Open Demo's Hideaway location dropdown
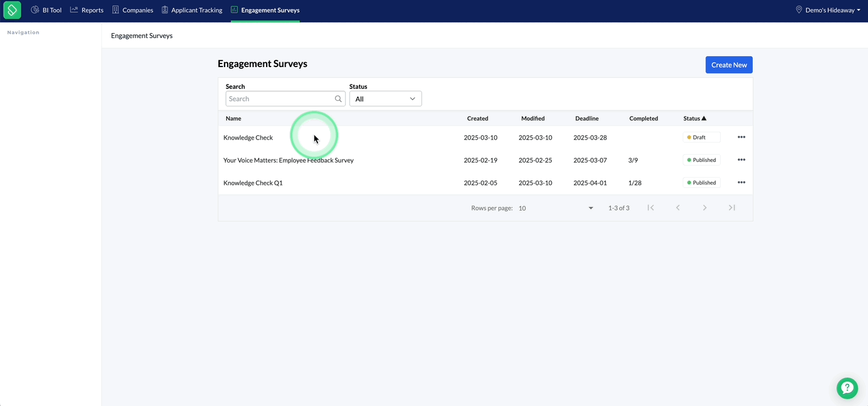Image resolution: width=868 pixels, height=406 pixels. (828, 10)
